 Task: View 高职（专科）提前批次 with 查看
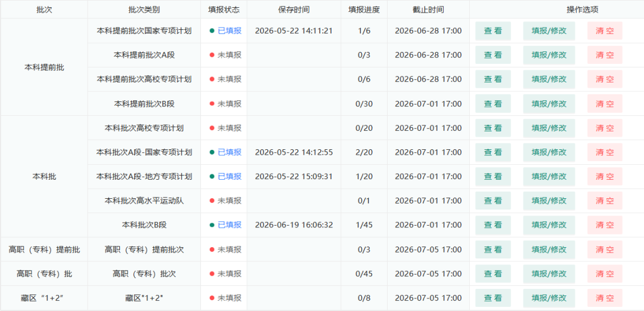tap(493, 250)
